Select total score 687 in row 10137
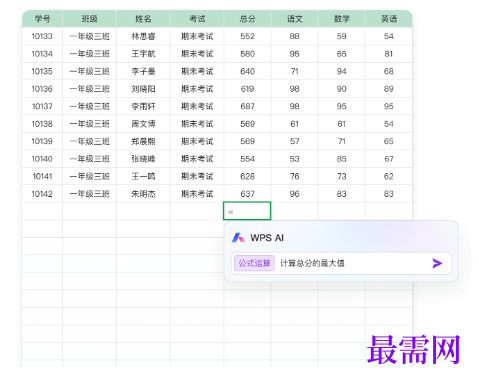The height and width of the screenshot is (381, 479). [247, 106]
